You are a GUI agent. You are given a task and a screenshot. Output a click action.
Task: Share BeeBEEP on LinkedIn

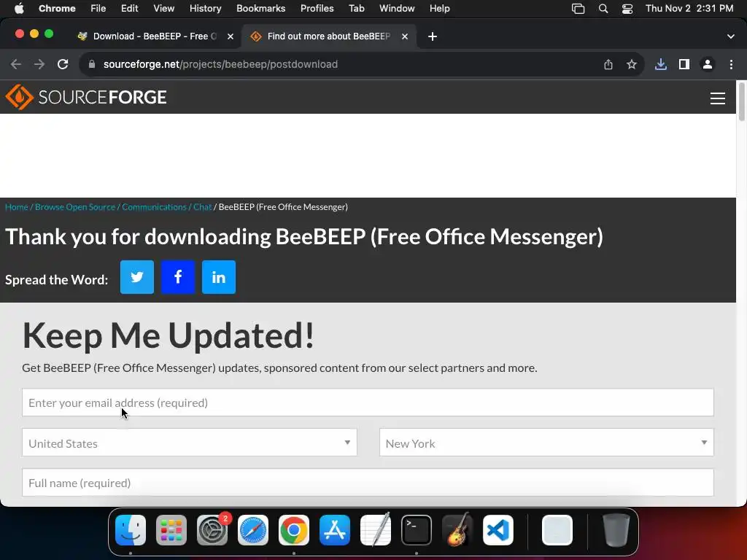[219, 277]
